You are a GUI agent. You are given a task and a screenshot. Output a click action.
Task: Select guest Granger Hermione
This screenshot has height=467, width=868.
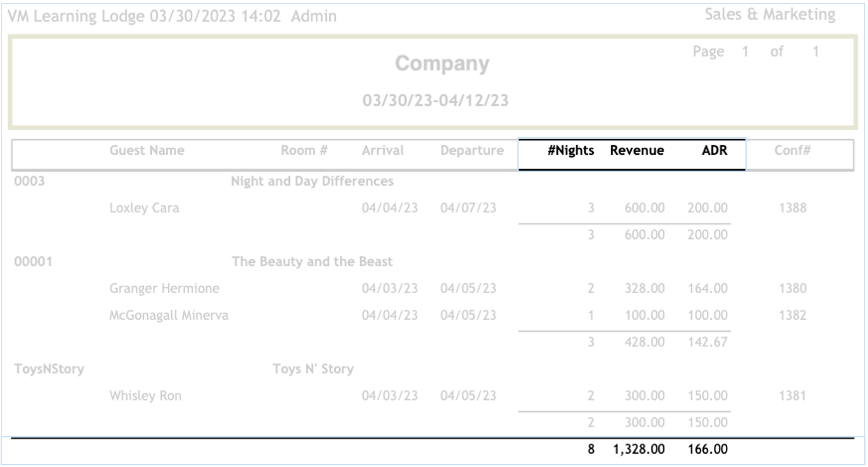(x=164, y=289)
